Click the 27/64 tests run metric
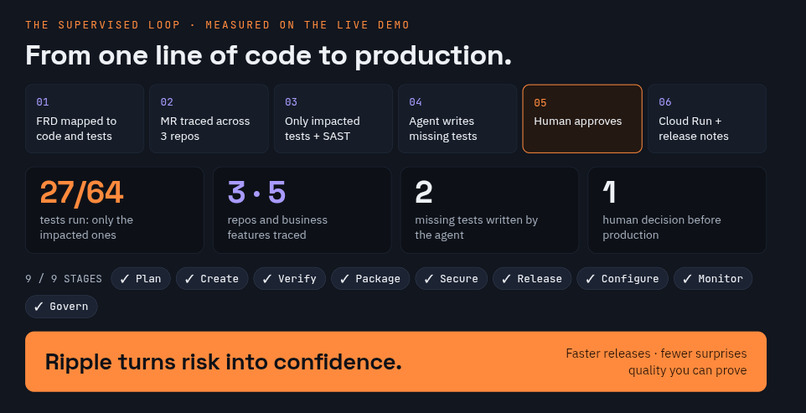Screen dimensions: 806x413 click(x=115, y=210)
